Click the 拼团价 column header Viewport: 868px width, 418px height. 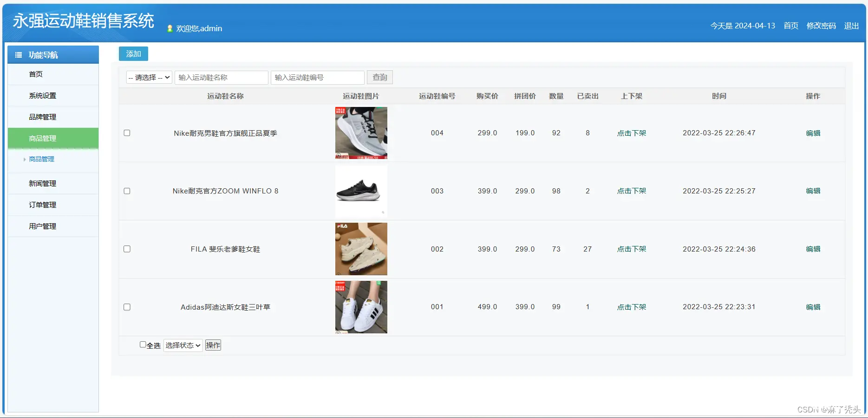[525, 96]
